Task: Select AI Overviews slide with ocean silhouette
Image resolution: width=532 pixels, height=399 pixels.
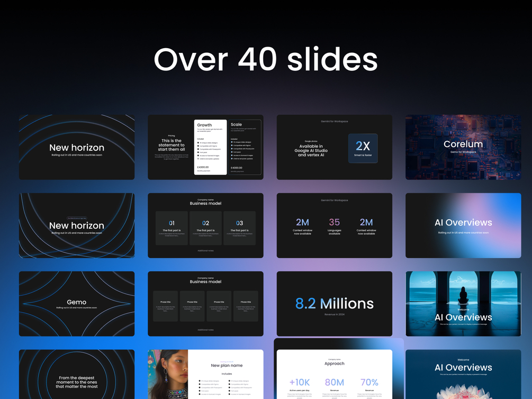Action: [x=464, y=304]
